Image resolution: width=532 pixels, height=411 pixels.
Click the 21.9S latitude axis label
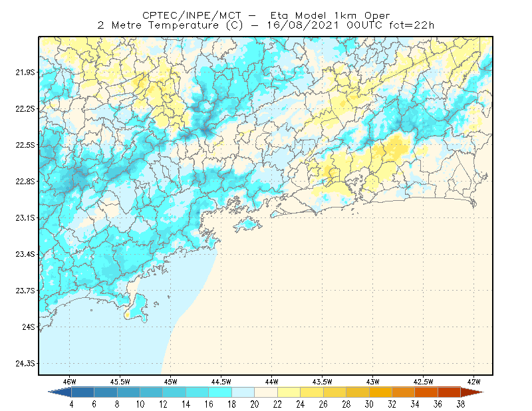point(25,72)
